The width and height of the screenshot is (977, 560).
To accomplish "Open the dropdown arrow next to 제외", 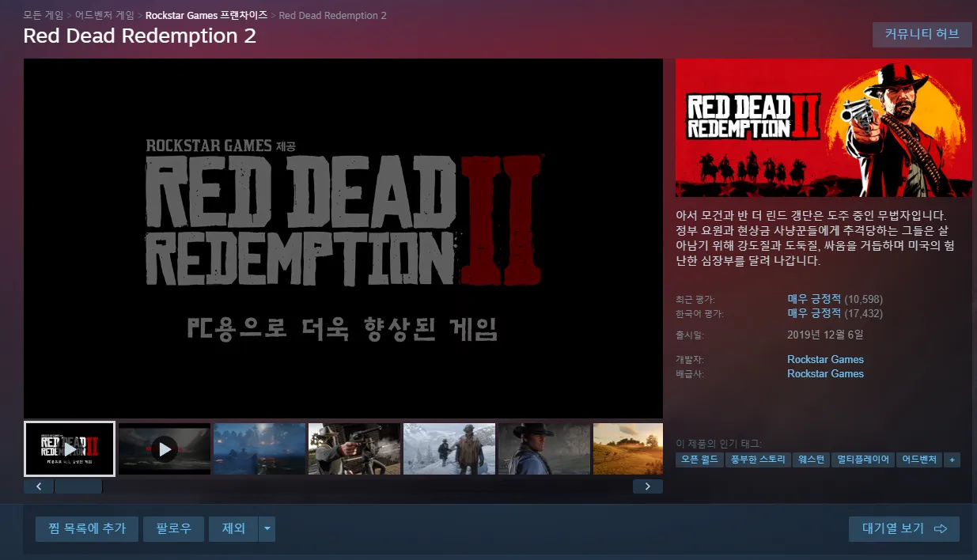I will coord(267,529).
